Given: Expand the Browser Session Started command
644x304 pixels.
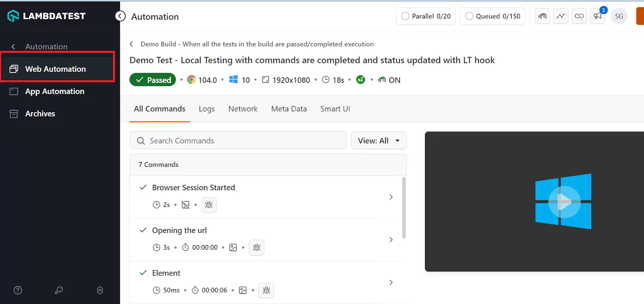Looking at the screenshot, I should tap(391, 197).
